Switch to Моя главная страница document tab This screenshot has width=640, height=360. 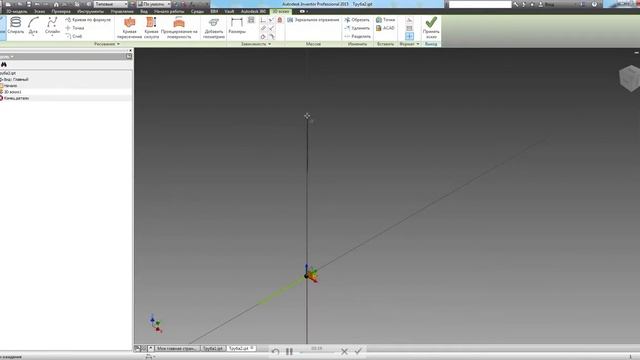(x=176, y=349)
